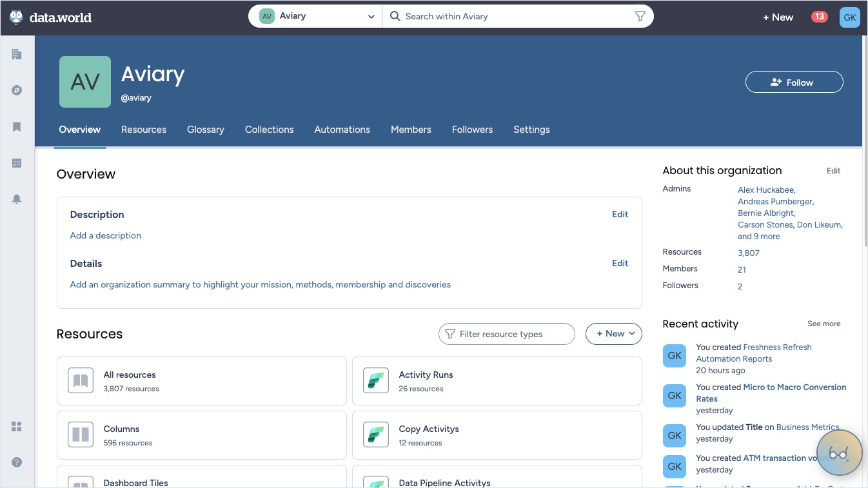Open the Activity Runs card title
The height and width of the screenshot is (488, 868).
426,375
